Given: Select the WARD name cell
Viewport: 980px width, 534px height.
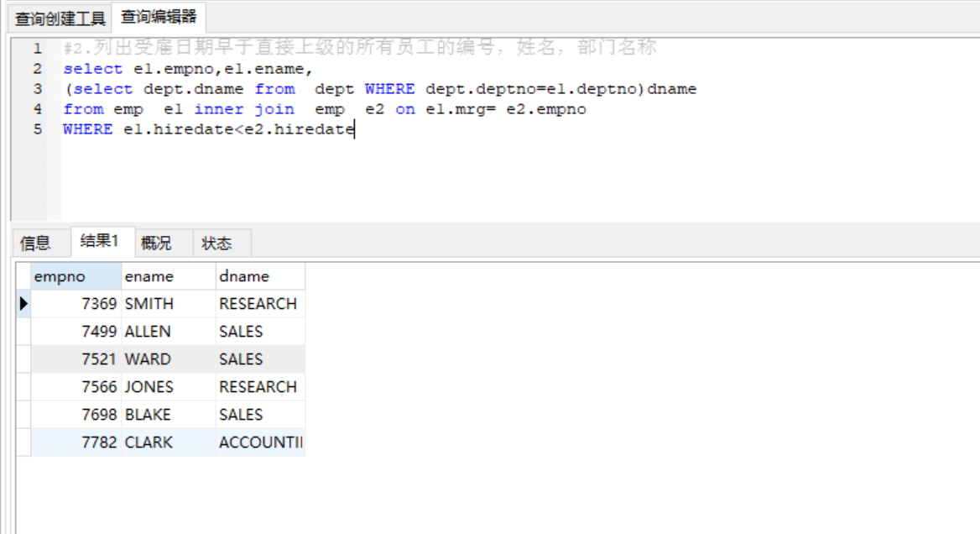Looking at the screenshot, I should click(x=168, y=359).
